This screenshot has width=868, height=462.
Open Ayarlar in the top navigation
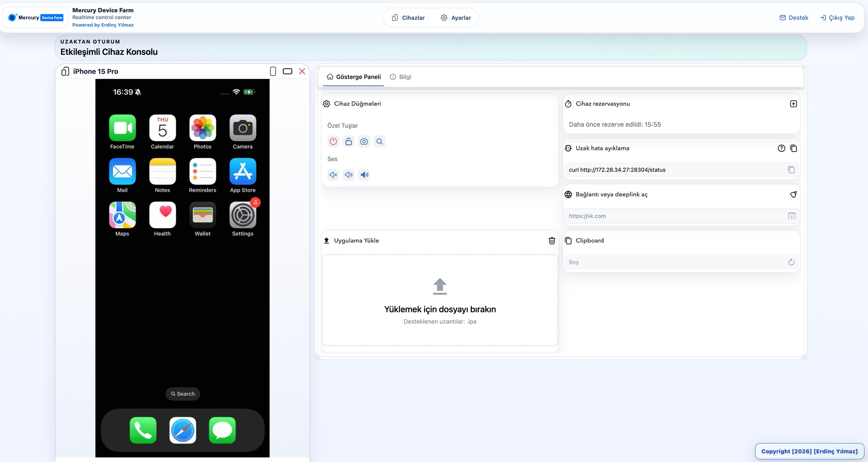click(x=456, y=18)
